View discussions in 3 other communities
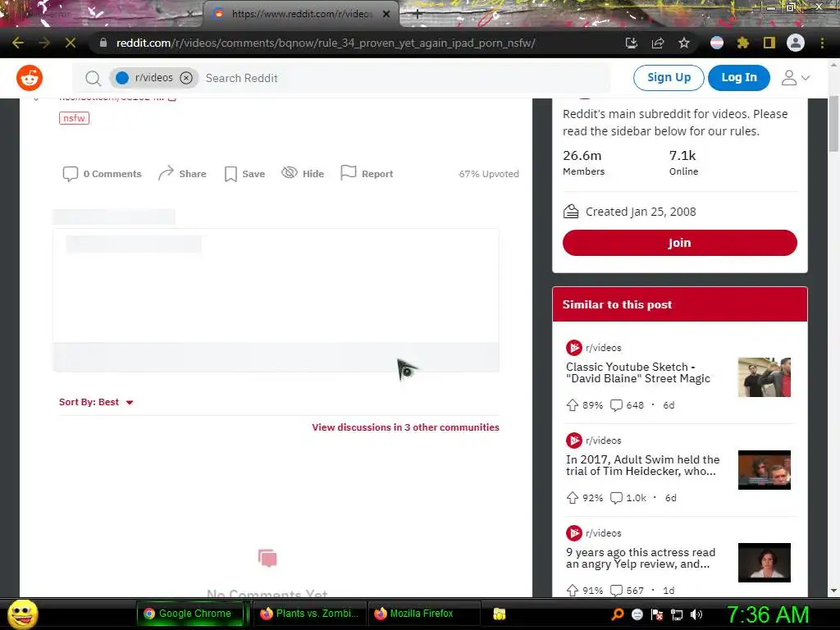 pos(405,427)
